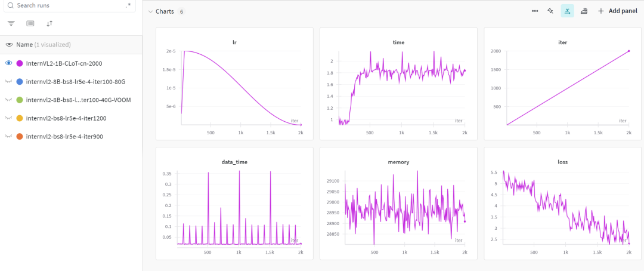Open the table columns view icon
644x271 pixels.
(30, 23)
